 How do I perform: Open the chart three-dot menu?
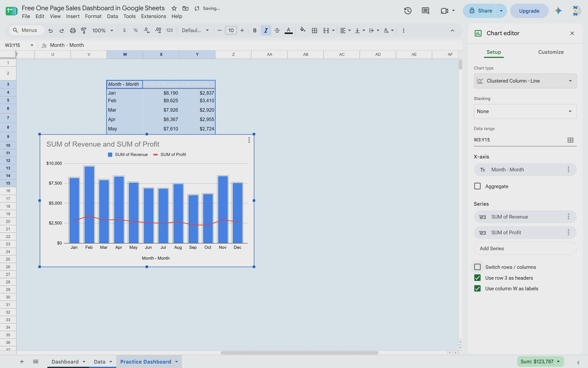[249, 140]
